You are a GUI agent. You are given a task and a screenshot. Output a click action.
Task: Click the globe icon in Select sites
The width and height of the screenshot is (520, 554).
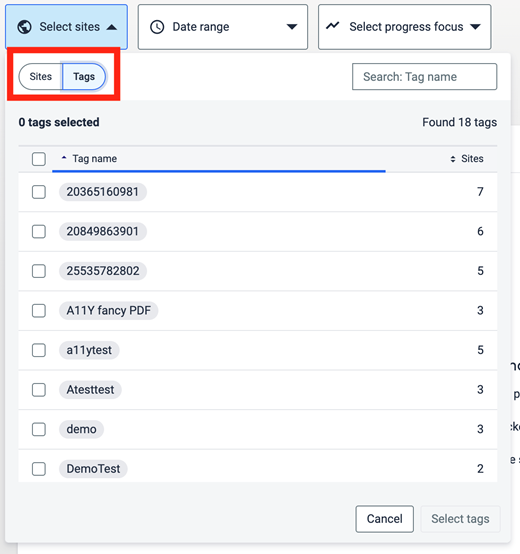point(24,27)
